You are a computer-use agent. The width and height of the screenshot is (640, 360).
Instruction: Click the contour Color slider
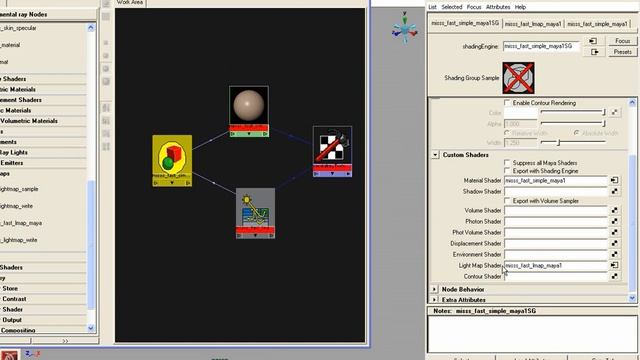[573, 112]
